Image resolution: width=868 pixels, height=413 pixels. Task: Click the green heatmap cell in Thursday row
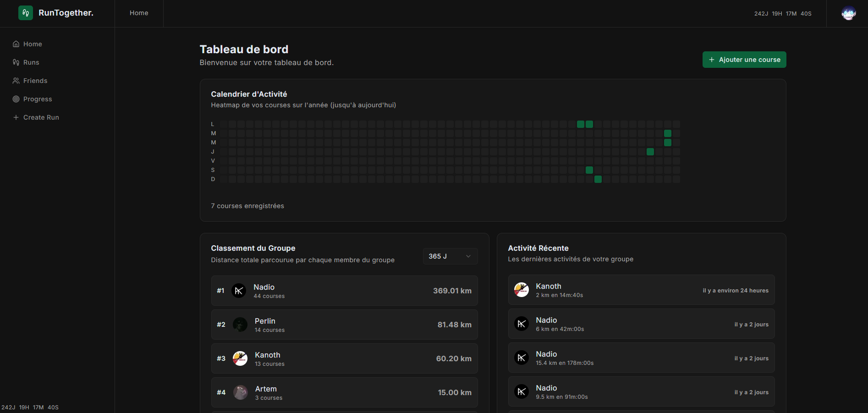(650, 152)
